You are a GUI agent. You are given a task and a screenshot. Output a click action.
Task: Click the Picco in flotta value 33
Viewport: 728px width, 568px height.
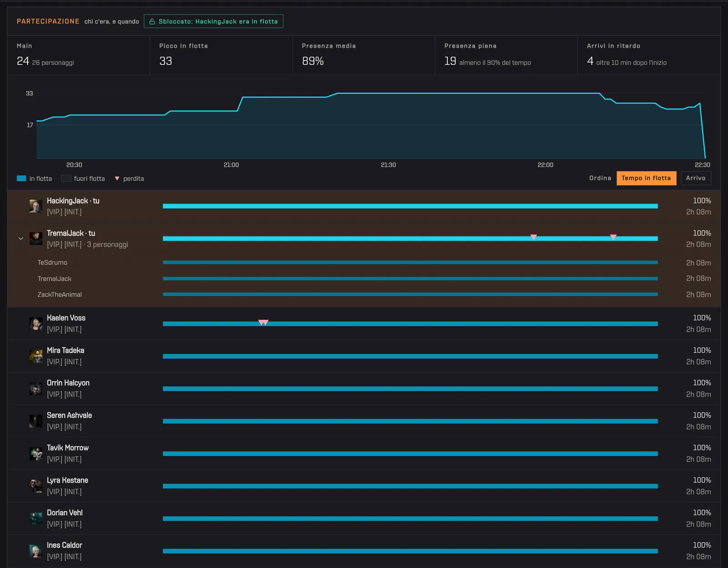coord(166,61)
